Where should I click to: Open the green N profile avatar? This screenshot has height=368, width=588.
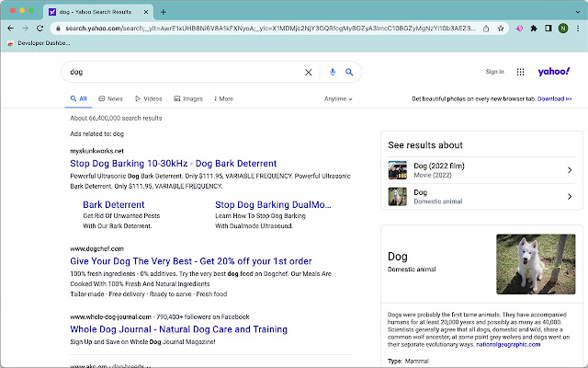point(563,29)
